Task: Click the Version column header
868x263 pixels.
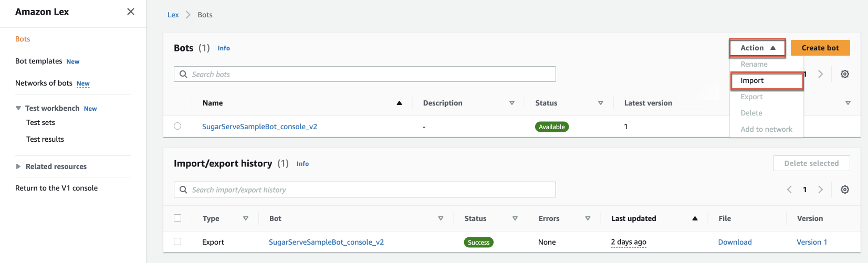Action: point(810,218)
